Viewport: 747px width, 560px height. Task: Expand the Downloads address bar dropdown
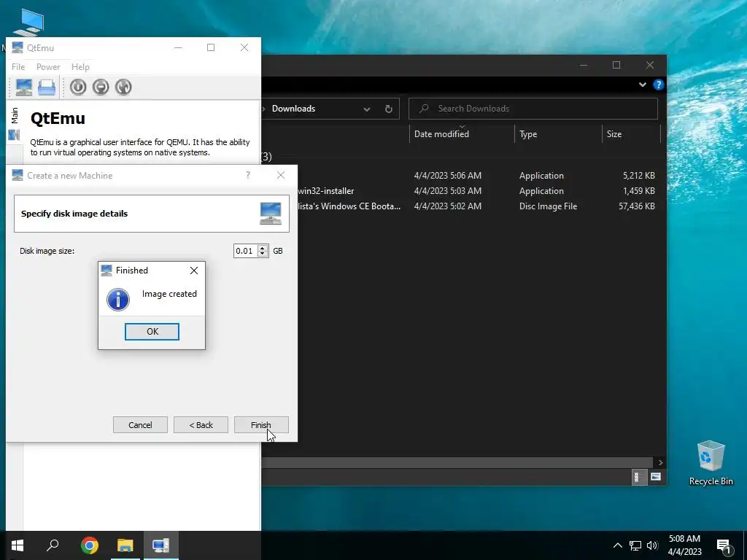[x=367, y=109]
